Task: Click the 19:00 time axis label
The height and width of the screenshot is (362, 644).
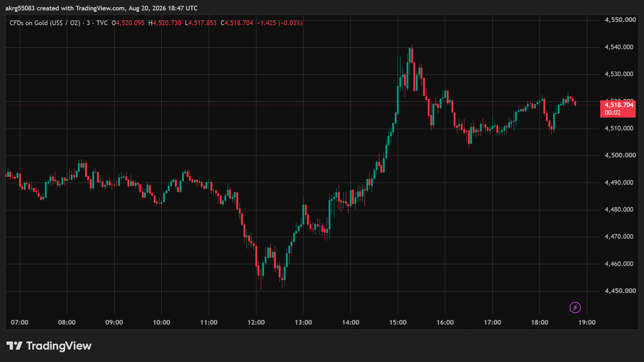Action: point(587,322)
